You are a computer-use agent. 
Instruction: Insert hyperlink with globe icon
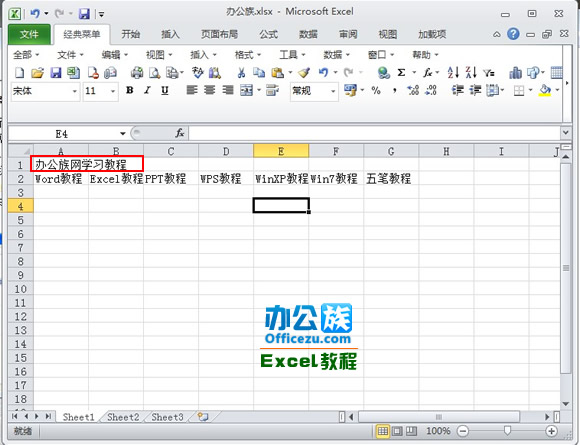click(384, 73)
